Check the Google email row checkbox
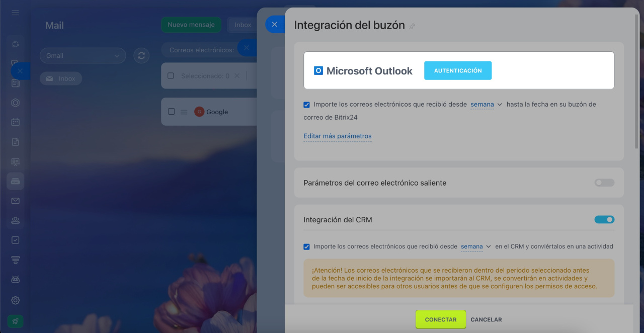Viewport: 644px width, 333px height. [x=171, y=112]
